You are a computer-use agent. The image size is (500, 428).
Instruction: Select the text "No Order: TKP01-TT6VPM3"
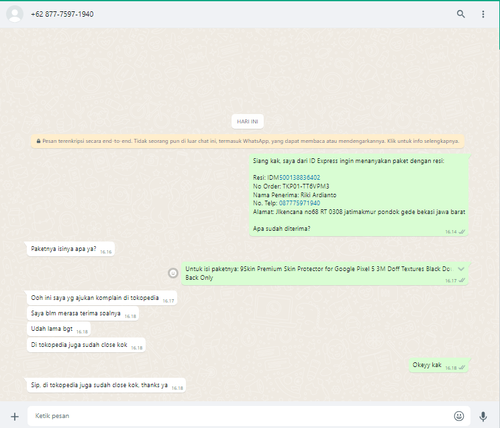click(x=291, y=186)
